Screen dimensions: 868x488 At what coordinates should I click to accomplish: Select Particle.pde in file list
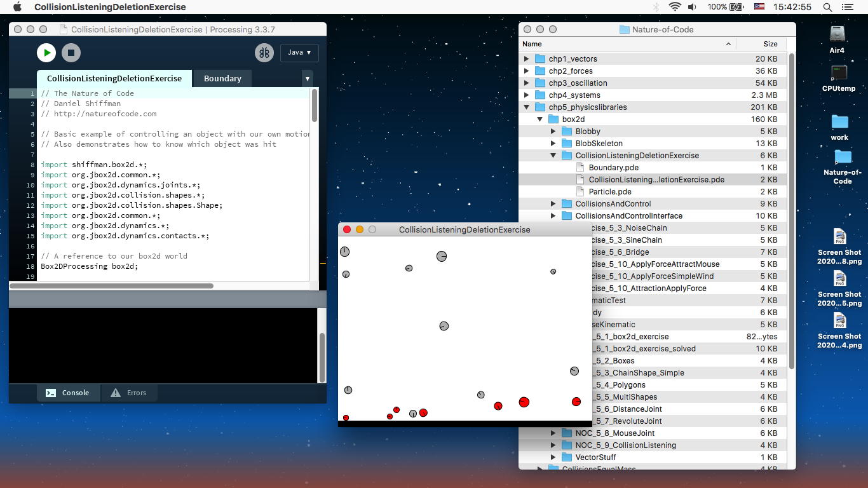point(609,191)
